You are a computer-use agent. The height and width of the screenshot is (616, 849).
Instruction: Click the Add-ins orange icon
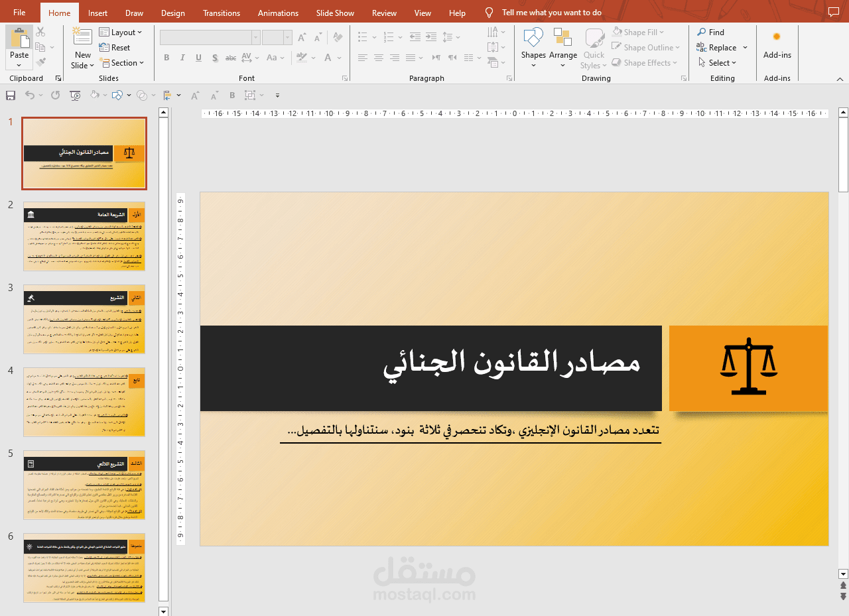click(x=777, y=37)
